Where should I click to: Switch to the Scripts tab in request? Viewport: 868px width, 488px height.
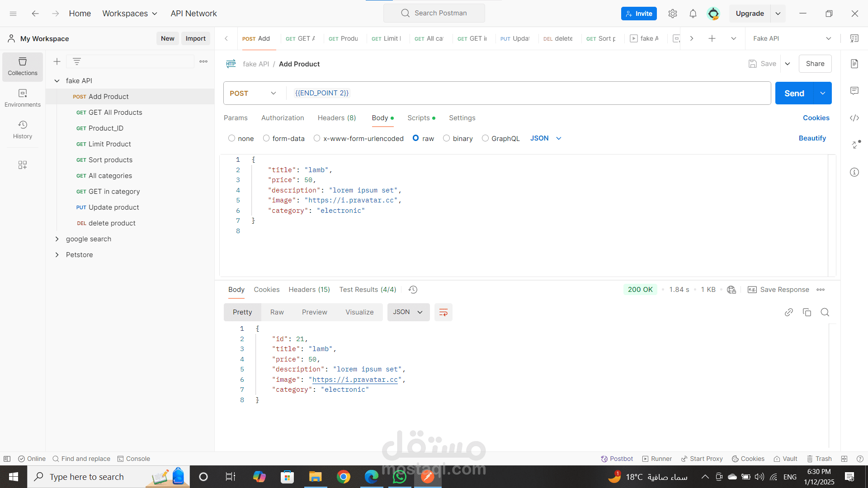pos(421,117)
